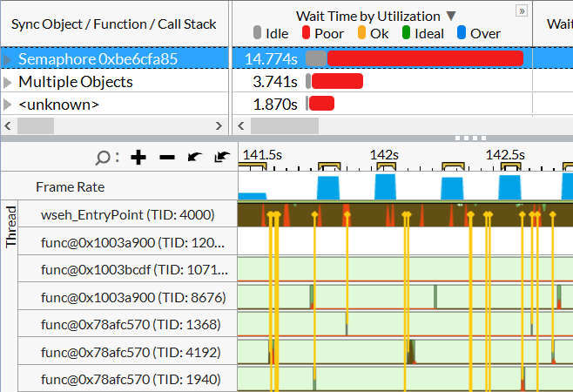Click the 14.774s wait time value
Image resolution: width=573 pixels, height=392 pixels.
[x=271, y=59]
